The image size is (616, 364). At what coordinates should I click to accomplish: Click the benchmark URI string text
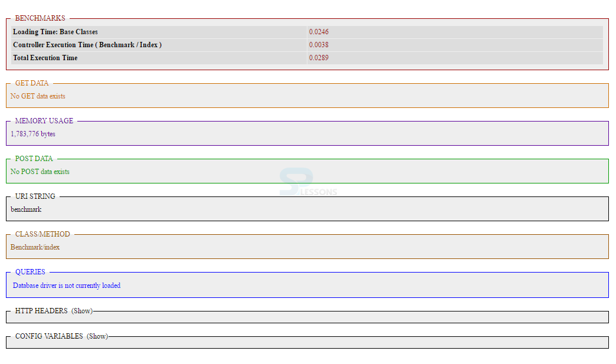(x=25, y=209)
